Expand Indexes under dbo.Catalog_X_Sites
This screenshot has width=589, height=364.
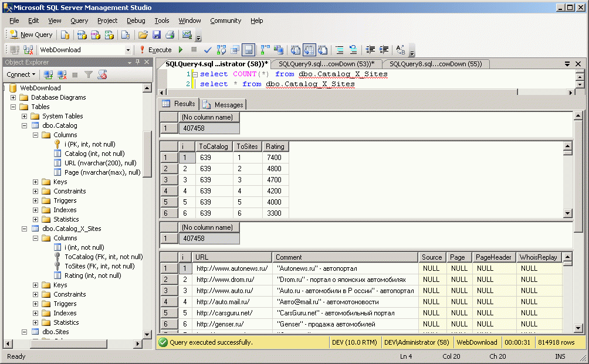coord(35,314)
